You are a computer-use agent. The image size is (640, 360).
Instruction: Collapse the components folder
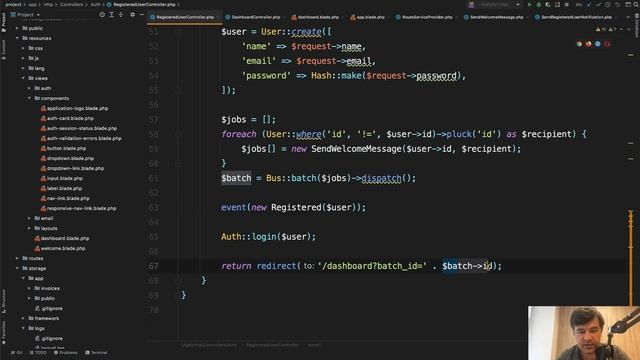(x=29, y=98)
